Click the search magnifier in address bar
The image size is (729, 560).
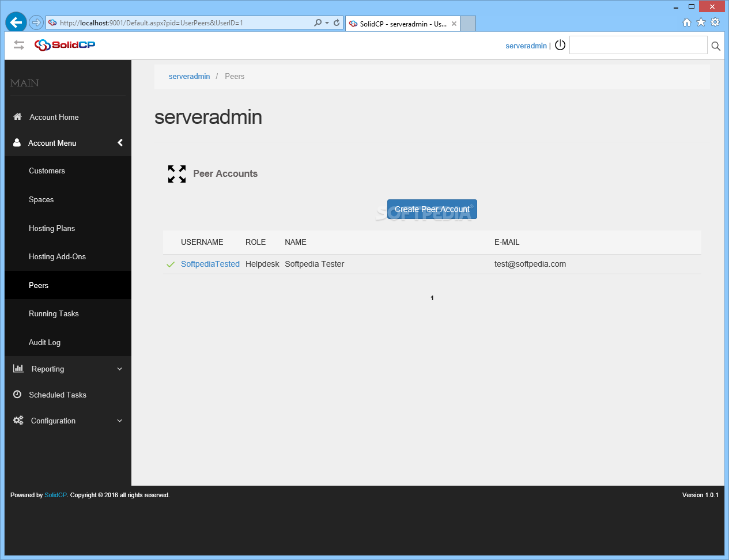[x=318, y=23]
